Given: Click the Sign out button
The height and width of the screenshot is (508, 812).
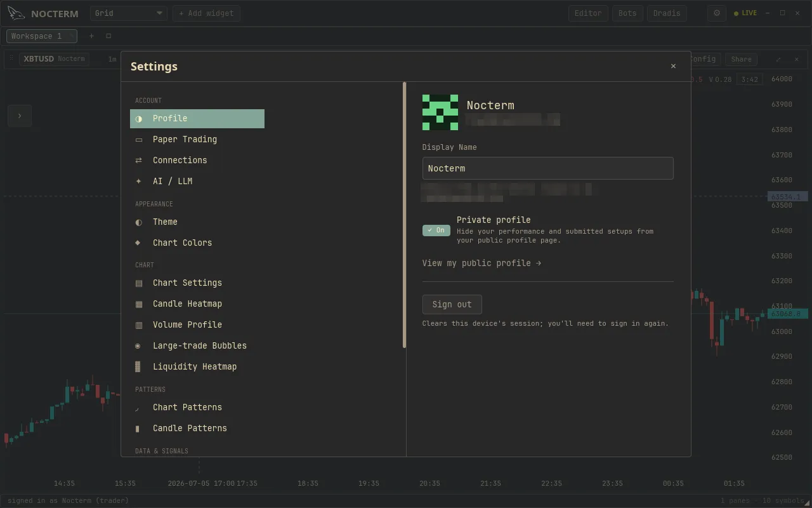Looking at the screenshot, I should click(452, 304).
